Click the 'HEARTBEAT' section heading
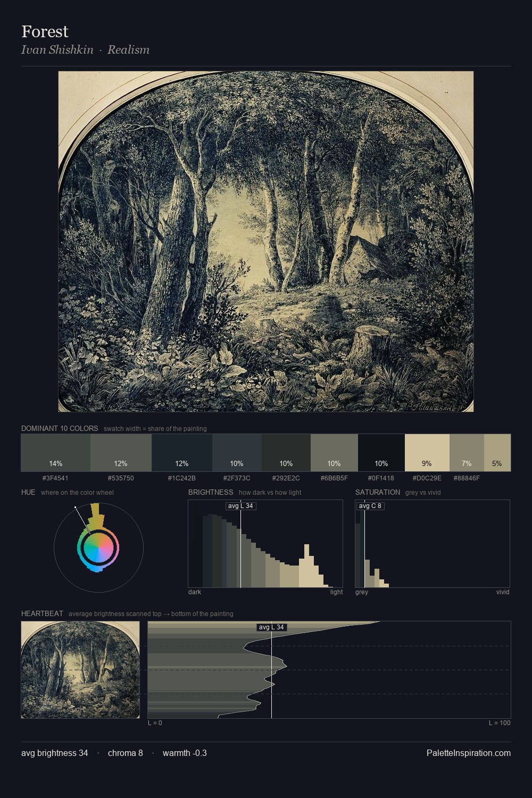Screen dimensions: 532x798 [x=42, y=613]
